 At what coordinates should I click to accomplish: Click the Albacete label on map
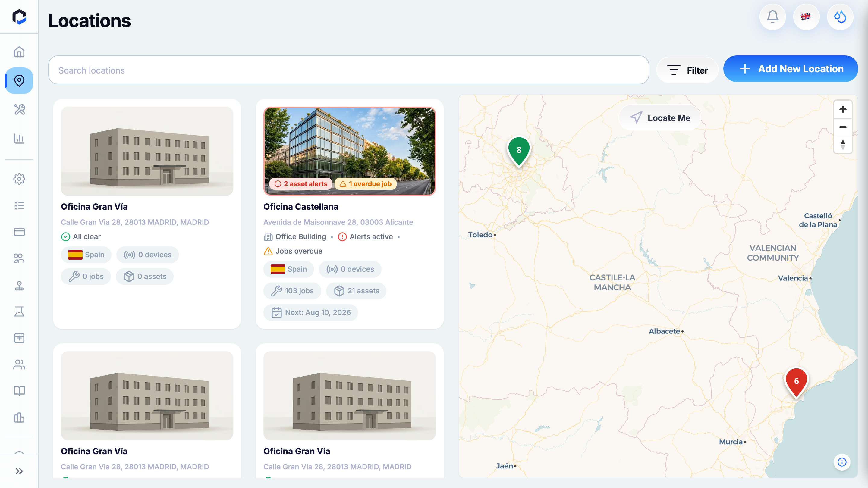point(664,331)
